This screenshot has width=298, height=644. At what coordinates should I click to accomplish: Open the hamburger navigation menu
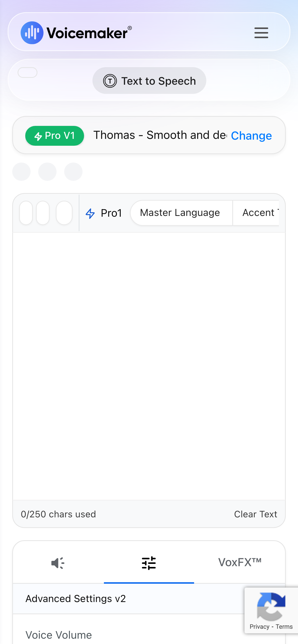pyautogui.click(x=261, y=33)
